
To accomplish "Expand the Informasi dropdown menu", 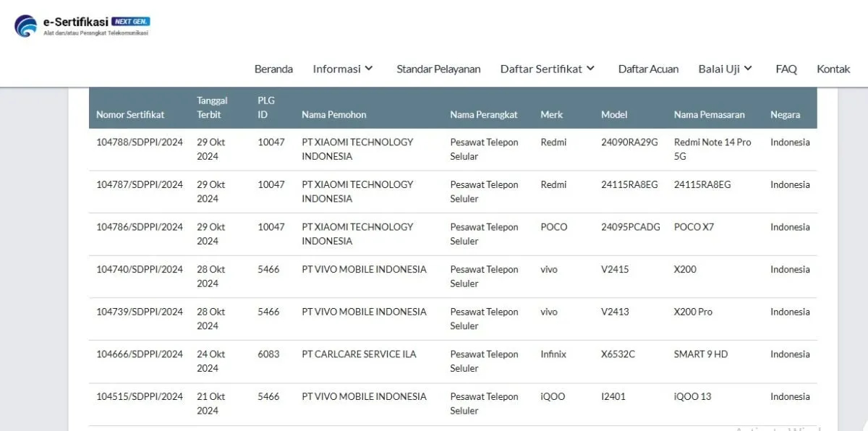I will click(x=343, y=69).
